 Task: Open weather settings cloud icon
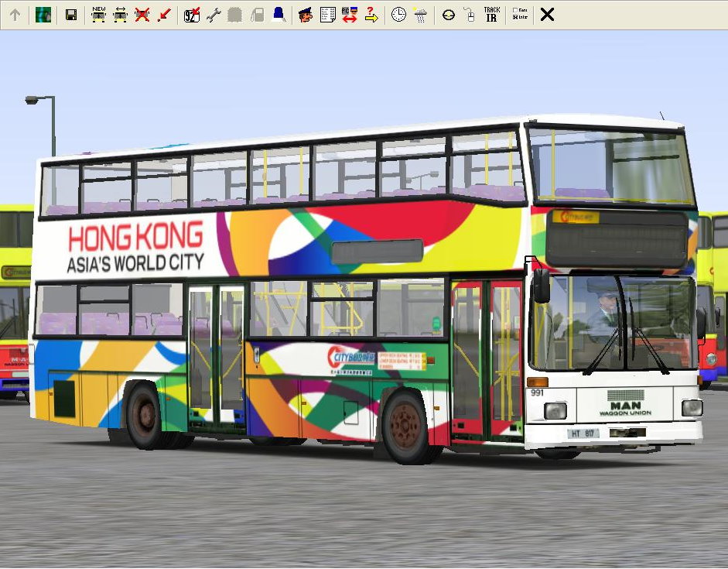pos(420,15)
